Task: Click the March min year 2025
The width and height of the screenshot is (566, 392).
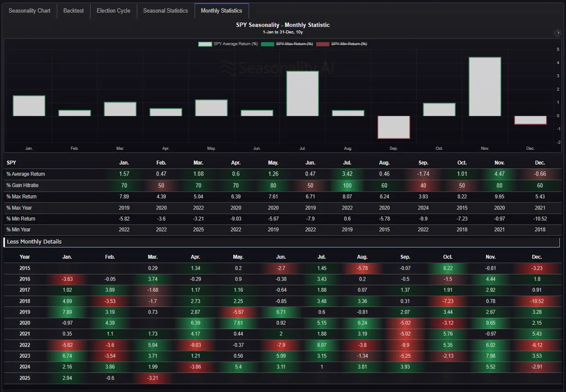Action: click(x=198, y=230)
